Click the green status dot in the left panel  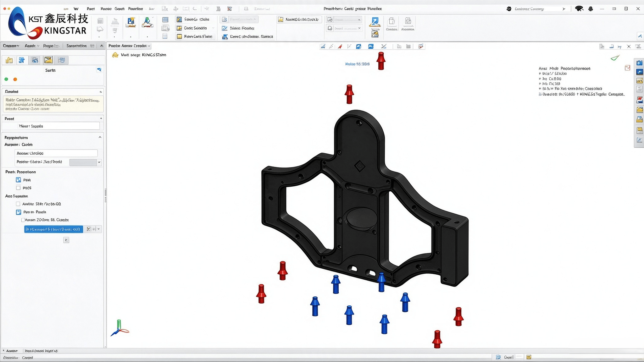(6, 79)
